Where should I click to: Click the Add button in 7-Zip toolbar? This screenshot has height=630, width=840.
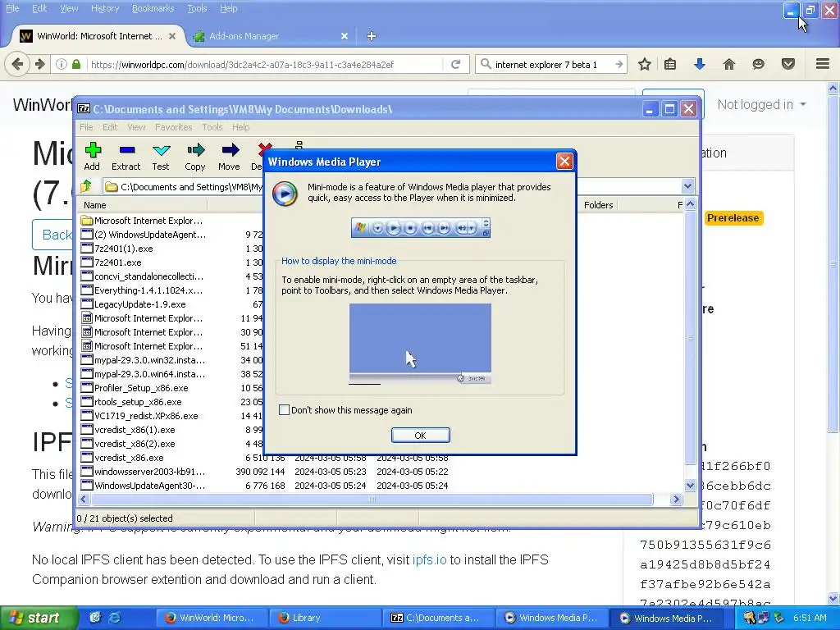[x=92, y=156]
